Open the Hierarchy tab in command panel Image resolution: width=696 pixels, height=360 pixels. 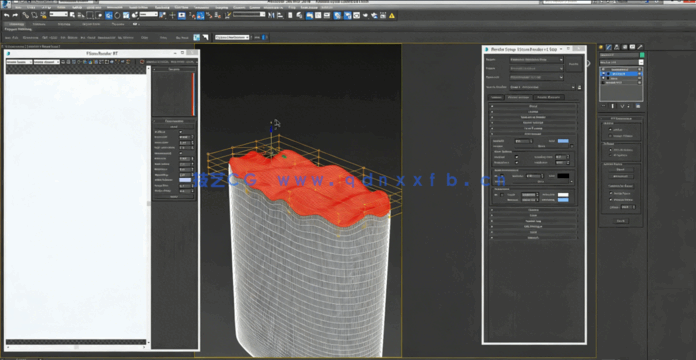(x=617, y=47)
